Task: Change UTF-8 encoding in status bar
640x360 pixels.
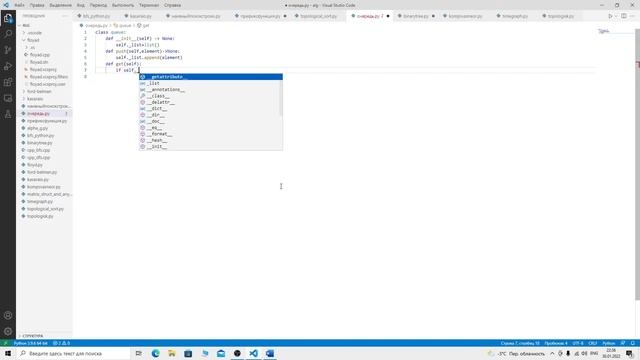Action: (578, 343)
